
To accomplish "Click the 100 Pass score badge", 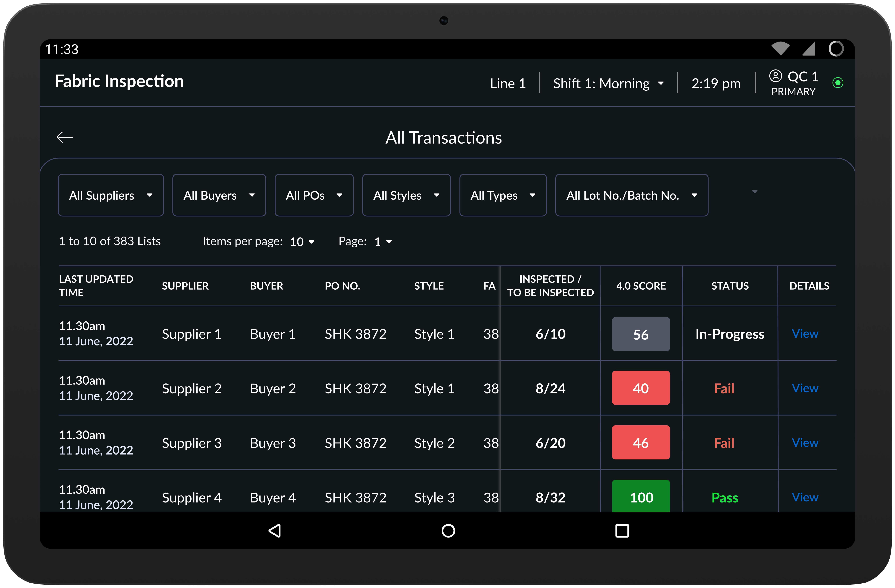I will [x=641, y=497].
